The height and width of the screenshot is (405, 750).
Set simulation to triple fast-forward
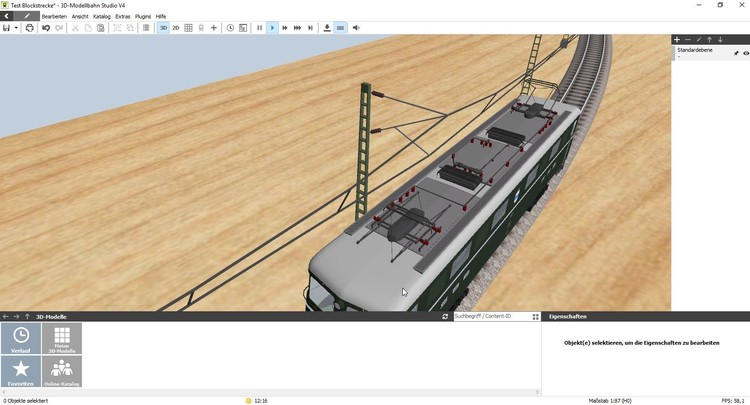298,28
